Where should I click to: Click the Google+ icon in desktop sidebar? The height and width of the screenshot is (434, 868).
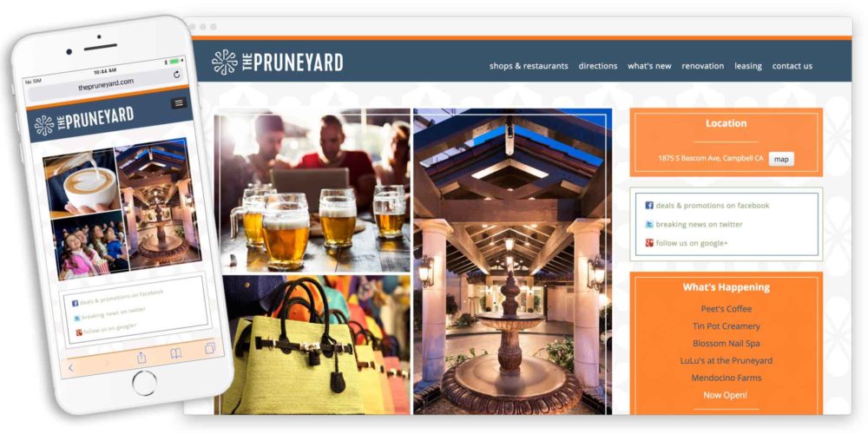[649, 243]
